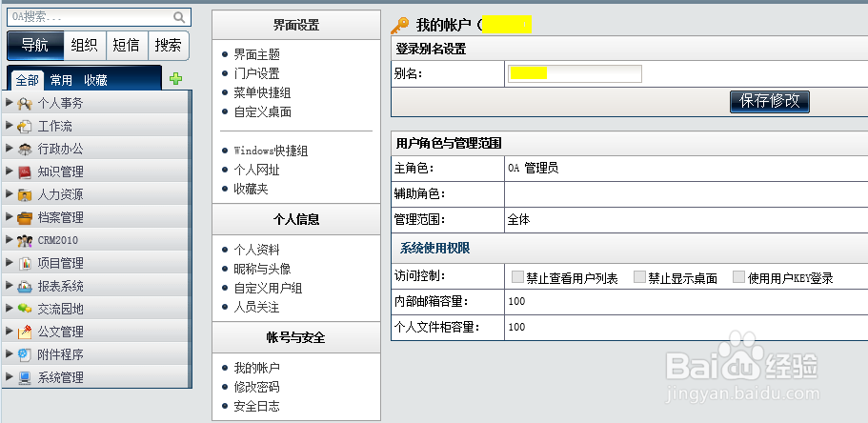Click the 别名 alias input field
The height and width of the screenshot is (423, 868).
(x=575, y=73)
